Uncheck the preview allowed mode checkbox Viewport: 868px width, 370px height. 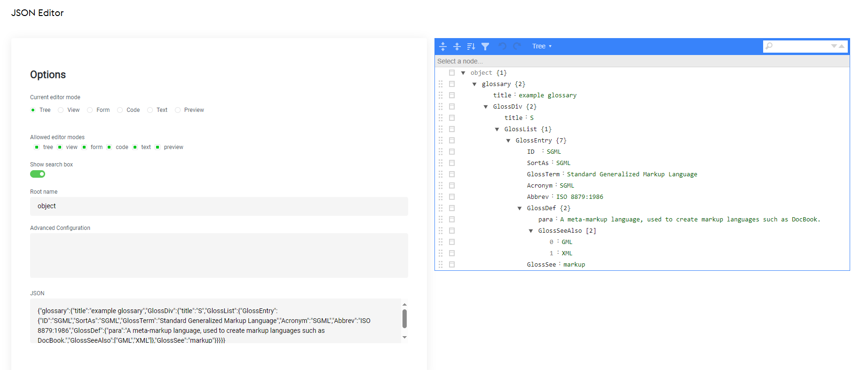tap(158, 147)
